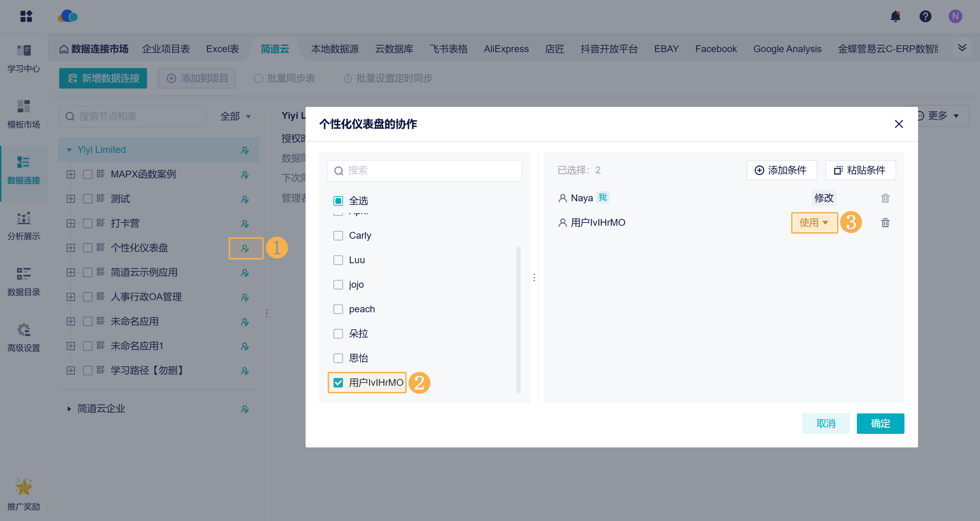Click collaboration icon for 人事行政OA管理
Viewport: 980px width, 521px height.
245,297
